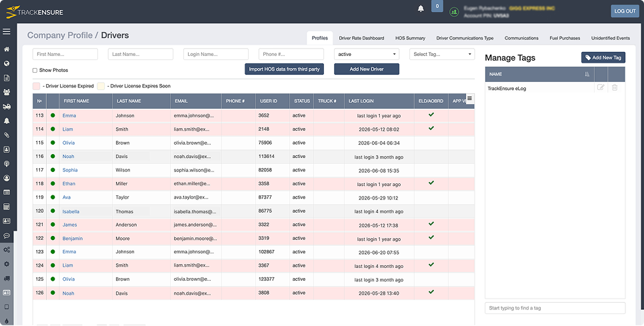Edit the TrackEnsure eLog tag
The height and width of the screenshot is (326, 644).
click(x=601, y=87)
